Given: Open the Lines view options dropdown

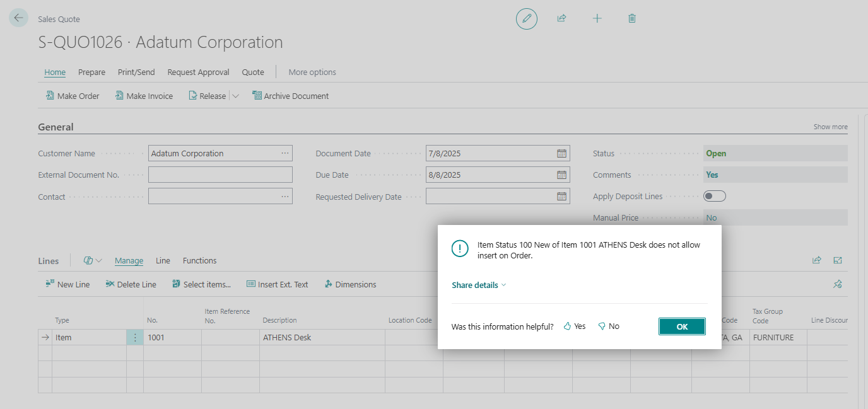Looking at the screenshot, I should click(93, 260).
